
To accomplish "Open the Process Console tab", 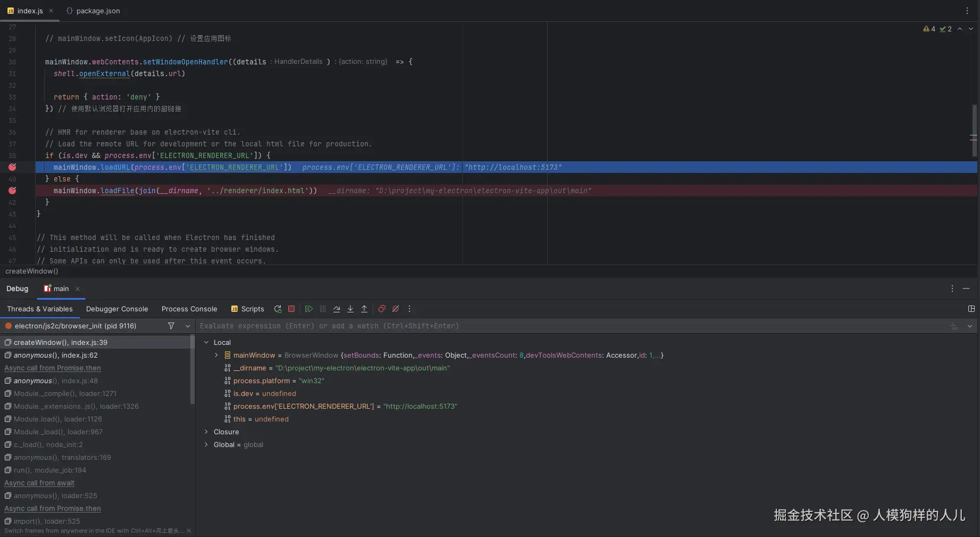I will (x=189, y=309).
